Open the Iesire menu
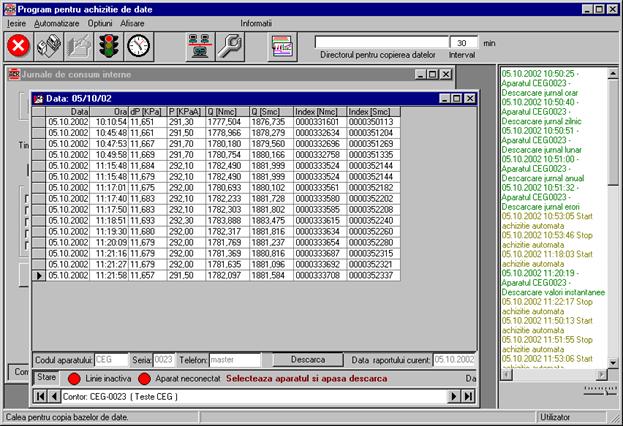Image resolution: width=623 pixels, height=426 pixels. (16, 23)
